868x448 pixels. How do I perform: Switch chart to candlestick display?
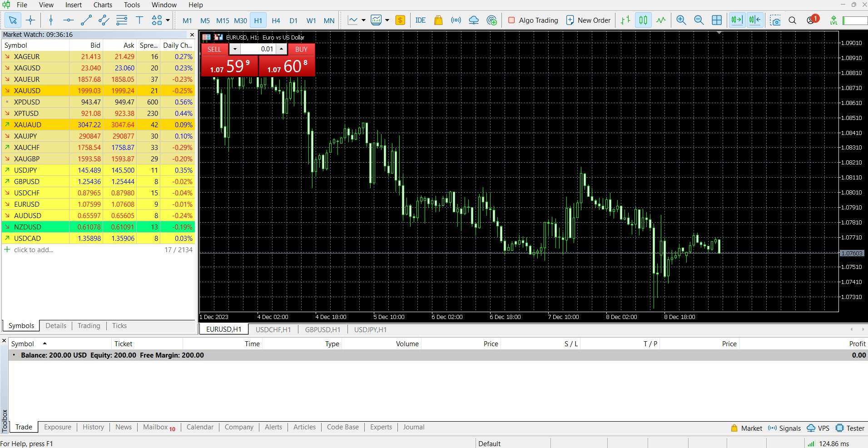pos(643,20)
